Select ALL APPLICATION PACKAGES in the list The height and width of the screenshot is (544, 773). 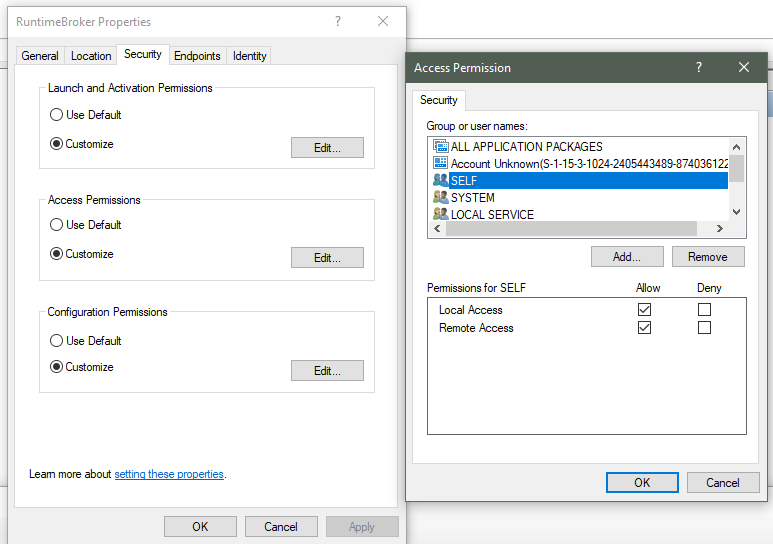pyautogui.click(x=527, y=146)
